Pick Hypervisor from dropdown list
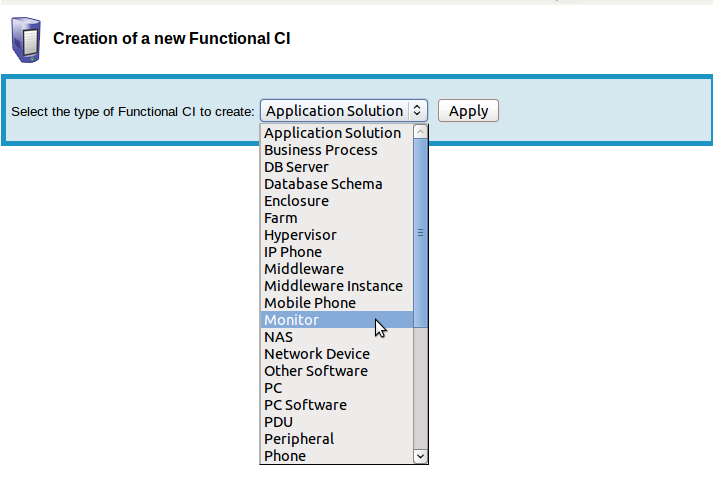This screenshot has height=489, width=713. point(300,235)
